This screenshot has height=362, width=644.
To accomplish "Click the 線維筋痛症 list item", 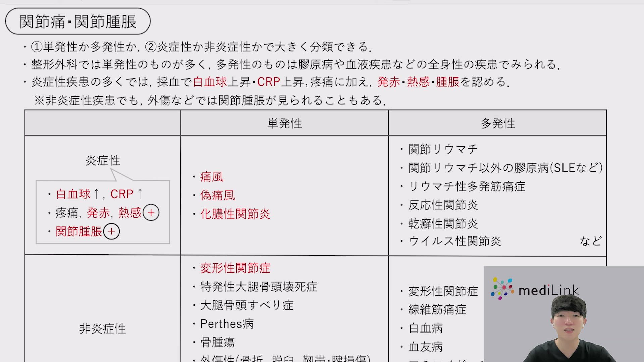I will tap(437, 309).
